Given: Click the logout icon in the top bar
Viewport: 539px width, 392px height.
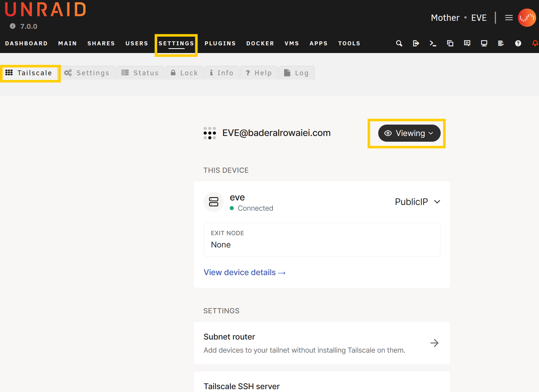Looking at the screenshot, I should (x=416, y=43).
